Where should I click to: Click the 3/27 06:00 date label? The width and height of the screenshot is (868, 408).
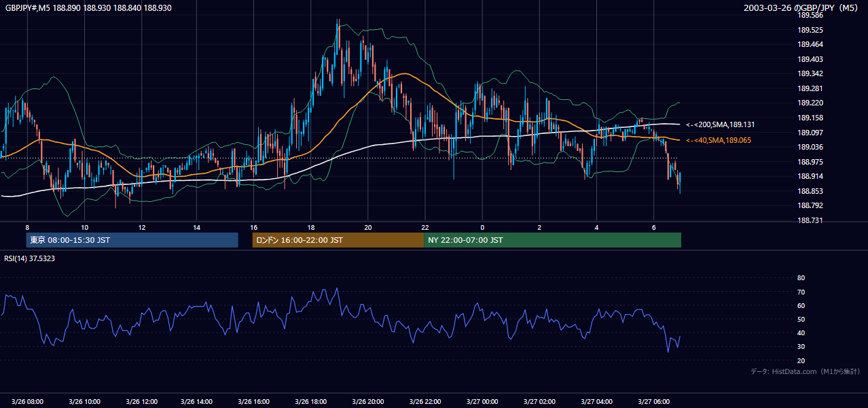(x=655, y=402)
